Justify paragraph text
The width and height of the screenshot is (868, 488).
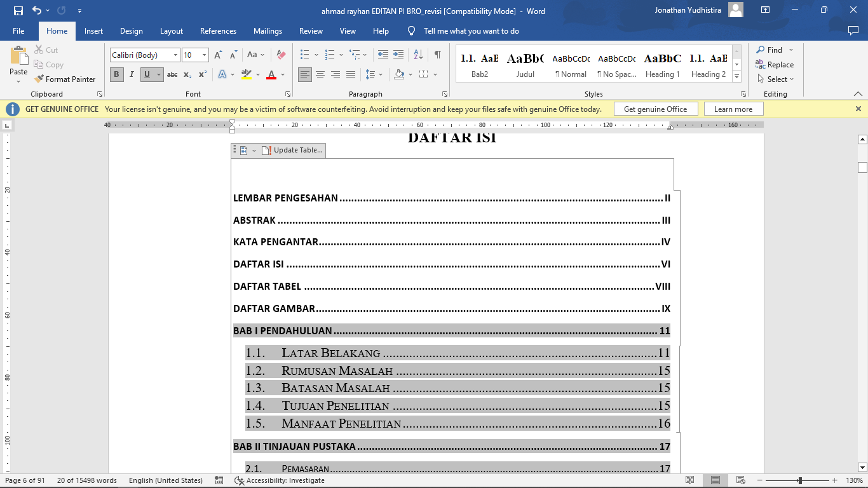coord(351,74)
